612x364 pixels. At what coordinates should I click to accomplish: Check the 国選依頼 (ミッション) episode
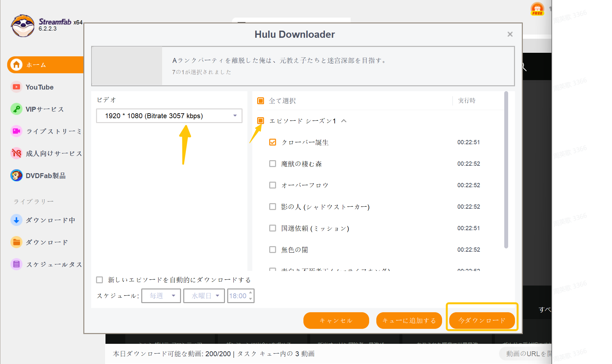pyautogui.click(x=272, y=228)
